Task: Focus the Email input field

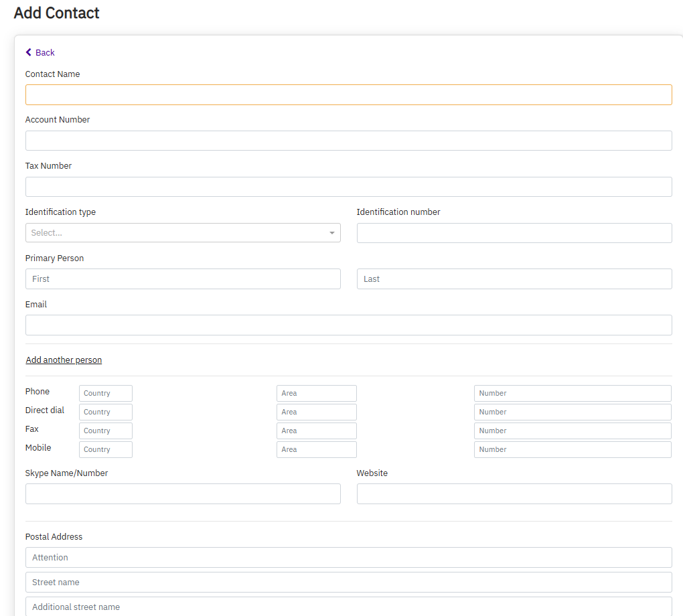Action: [x=348, y=325]
